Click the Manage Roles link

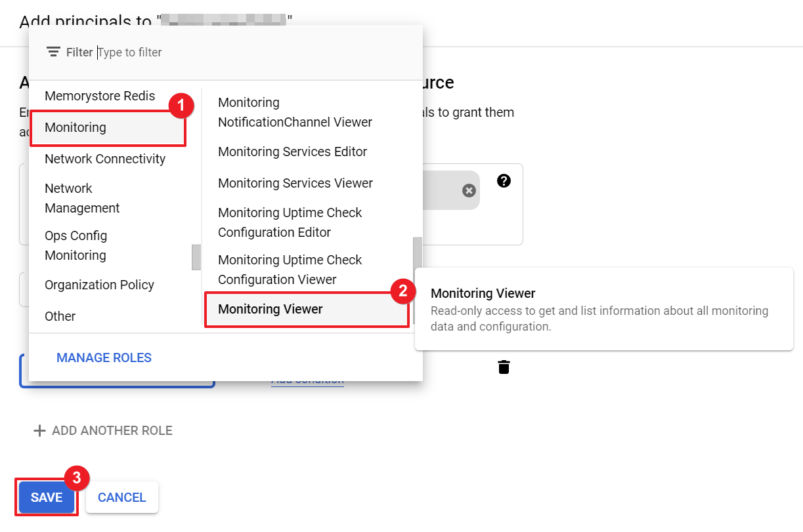[104, 358]
